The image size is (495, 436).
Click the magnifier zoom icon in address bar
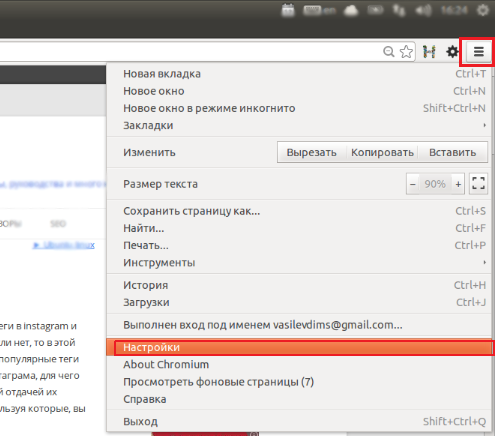(x=388, y=52)
